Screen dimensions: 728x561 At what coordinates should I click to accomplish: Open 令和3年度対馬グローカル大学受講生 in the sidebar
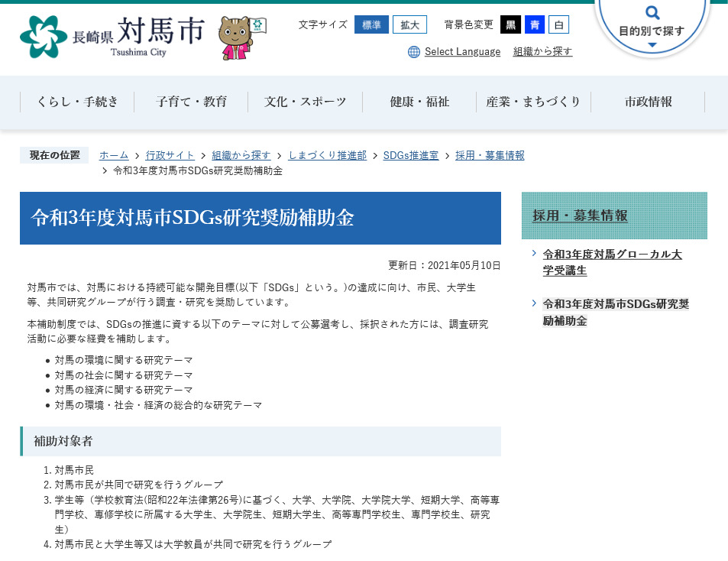(x=611, y=261)
